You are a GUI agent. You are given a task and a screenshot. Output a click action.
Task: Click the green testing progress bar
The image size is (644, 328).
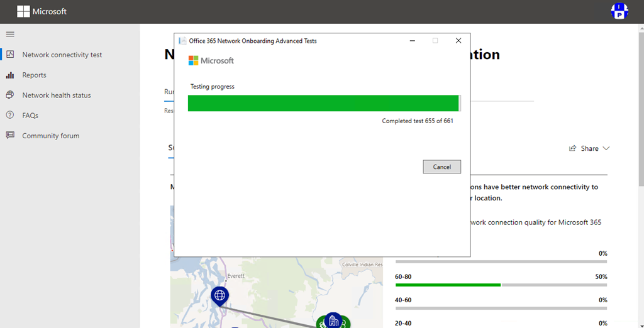tap(323, 103)
